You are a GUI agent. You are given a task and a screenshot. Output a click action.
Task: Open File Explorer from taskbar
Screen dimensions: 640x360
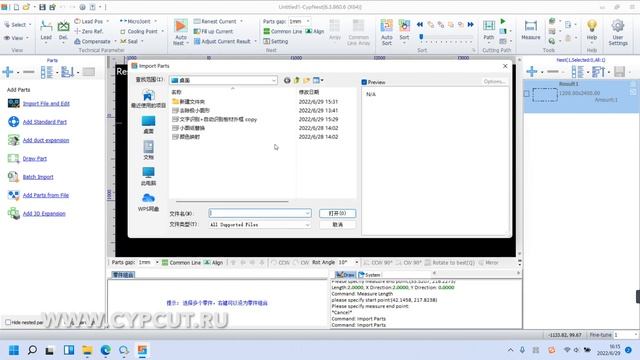coord(87,350)
